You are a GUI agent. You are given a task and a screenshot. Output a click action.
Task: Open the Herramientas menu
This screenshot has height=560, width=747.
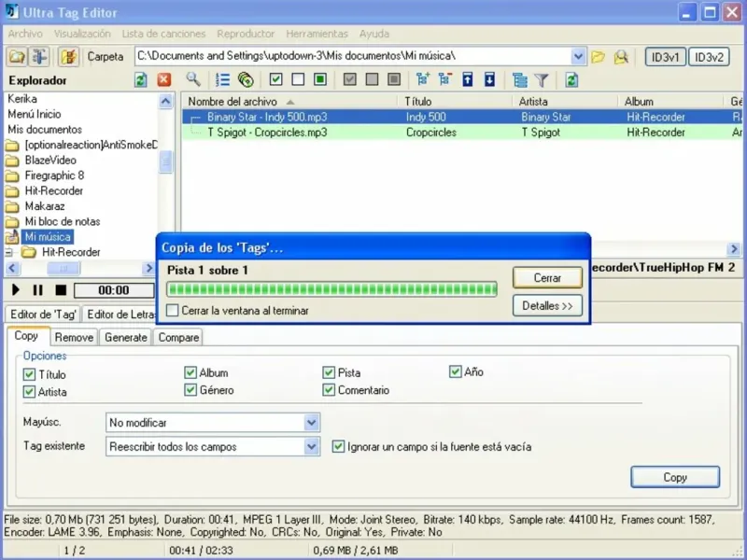pos(317,34)
